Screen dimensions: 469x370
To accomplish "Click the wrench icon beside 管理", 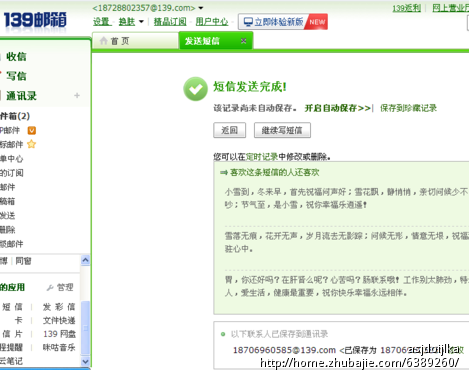I will pos(50,287).
